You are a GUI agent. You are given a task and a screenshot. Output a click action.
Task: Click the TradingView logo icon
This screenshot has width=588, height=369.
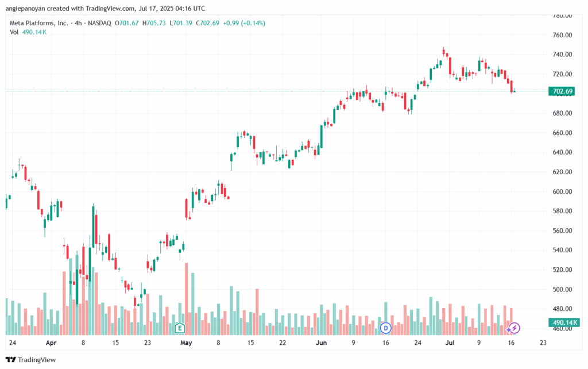click(10, 360)
